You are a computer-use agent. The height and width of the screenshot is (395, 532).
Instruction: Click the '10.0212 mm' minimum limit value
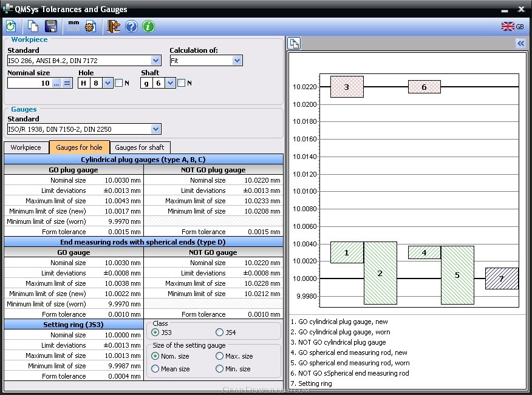click(x=262, y=294)
